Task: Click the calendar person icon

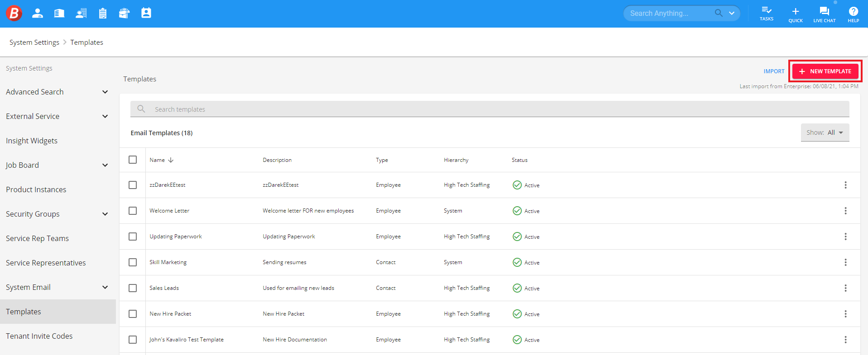Action: 146,13
